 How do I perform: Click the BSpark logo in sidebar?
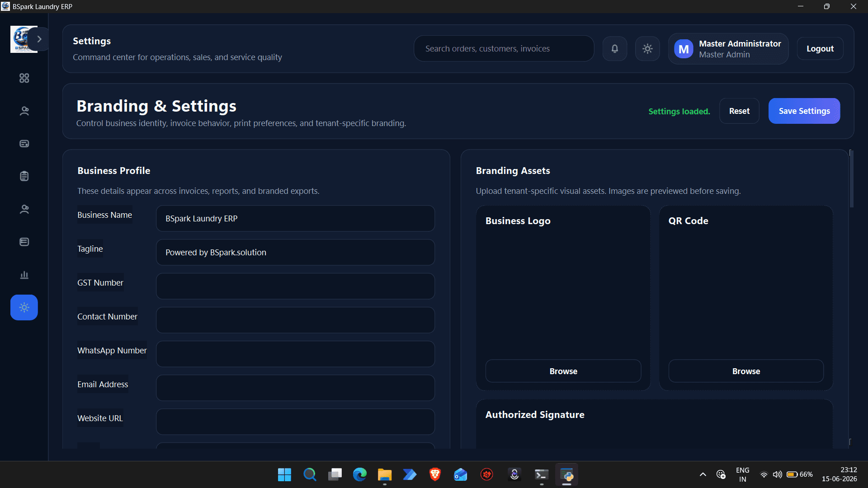pos(20,39)
